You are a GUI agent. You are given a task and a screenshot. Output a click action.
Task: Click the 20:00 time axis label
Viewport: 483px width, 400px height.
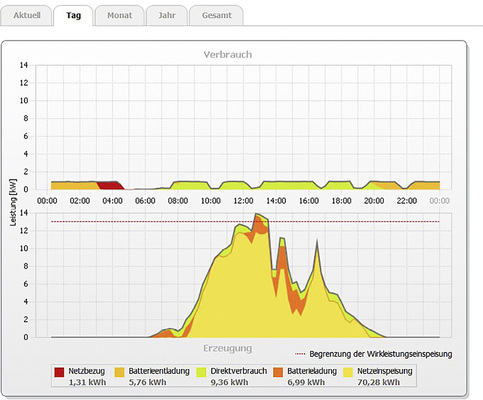point(374,201)
